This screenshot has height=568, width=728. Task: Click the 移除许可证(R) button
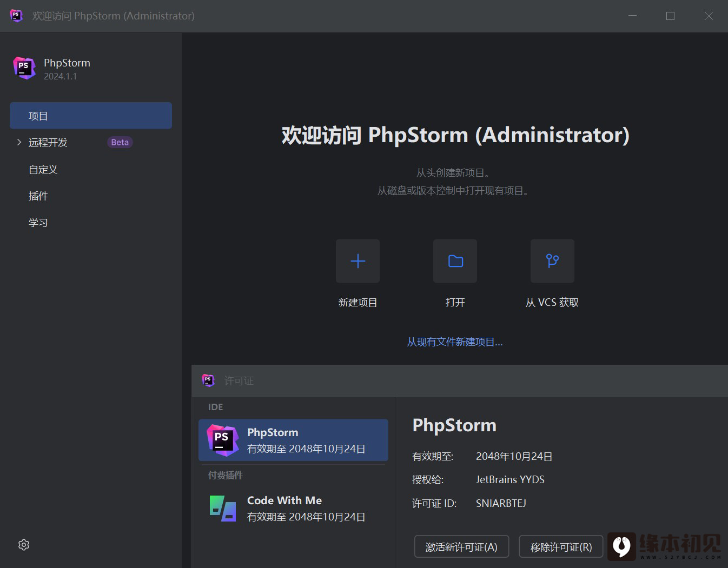[561, 547]
